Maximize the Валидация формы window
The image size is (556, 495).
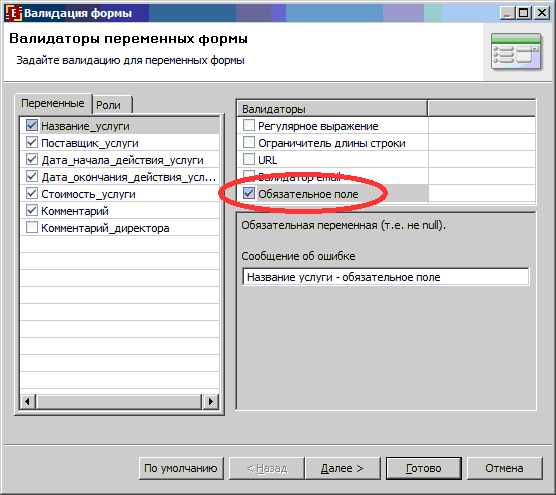(524, 13)
